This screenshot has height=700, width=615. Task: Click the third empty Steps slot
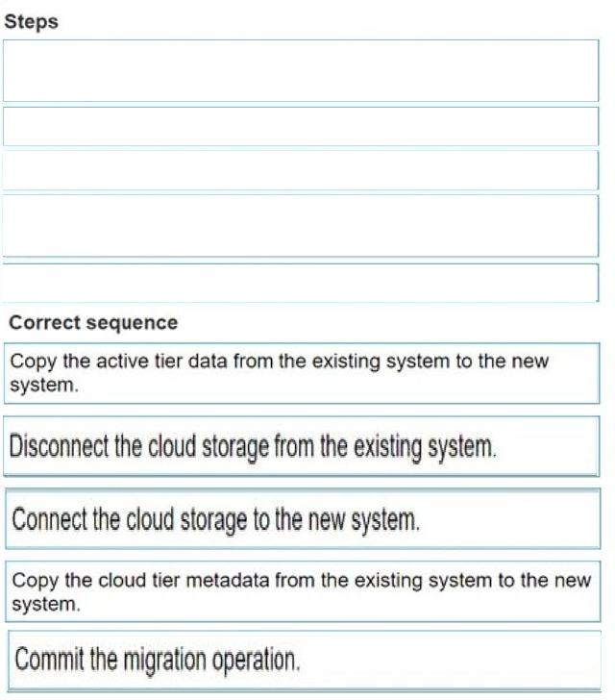(301, 170)
